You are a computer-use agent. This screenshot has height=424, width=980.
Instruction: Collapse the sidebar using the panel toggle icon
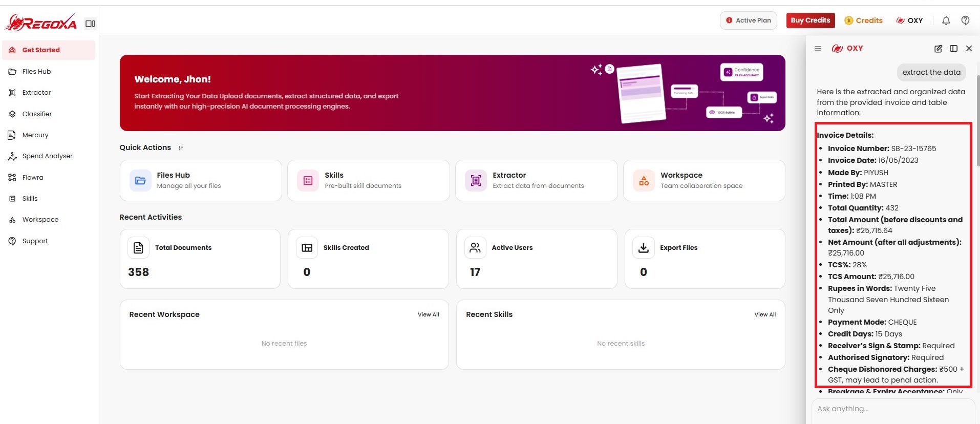pyautogui.click(x=90, y=24)
